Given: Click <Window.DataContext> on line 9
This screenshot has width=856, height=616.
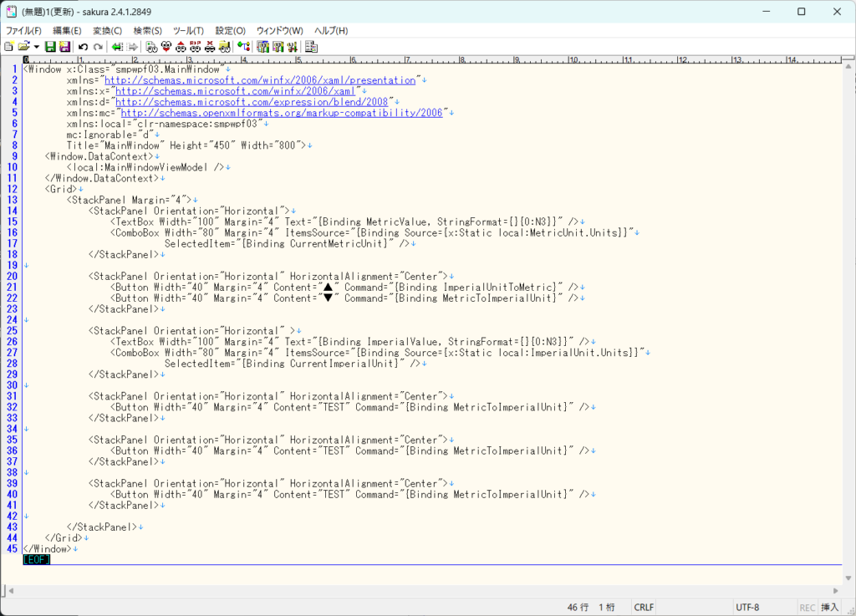Looking at the screenshot, I should click(x=99, y=156).
